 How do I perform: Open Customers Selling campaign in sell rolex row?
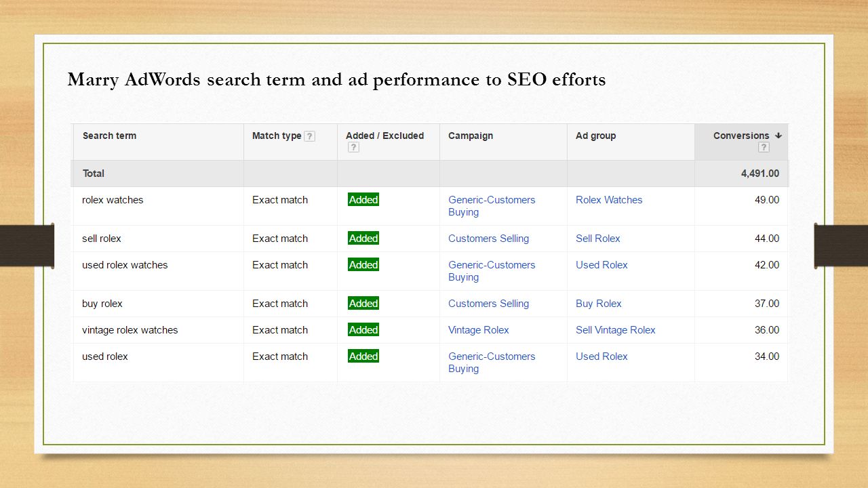(x=488, y=239)
